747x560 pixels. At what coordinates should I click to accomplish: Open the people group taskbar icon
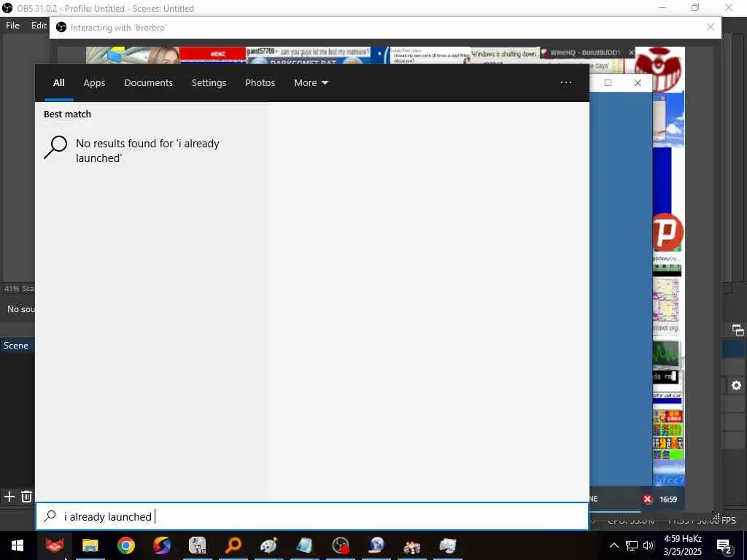tap(412, 545)
